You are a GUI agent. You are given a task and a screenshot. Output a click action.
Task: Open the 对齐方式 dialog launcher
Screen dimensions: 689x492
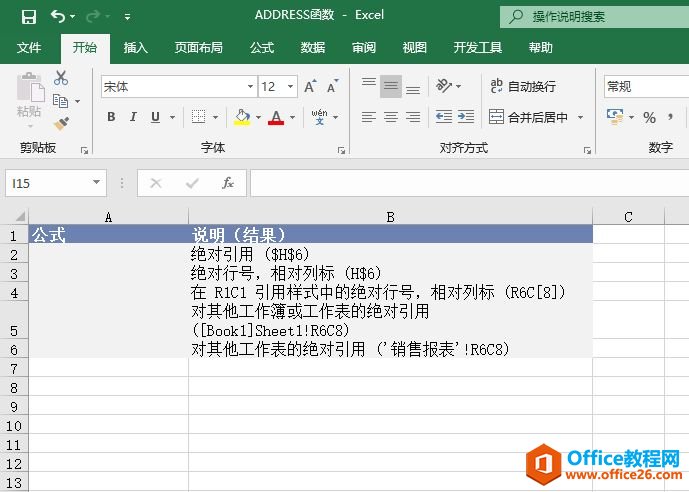click(x=587, y=150)
